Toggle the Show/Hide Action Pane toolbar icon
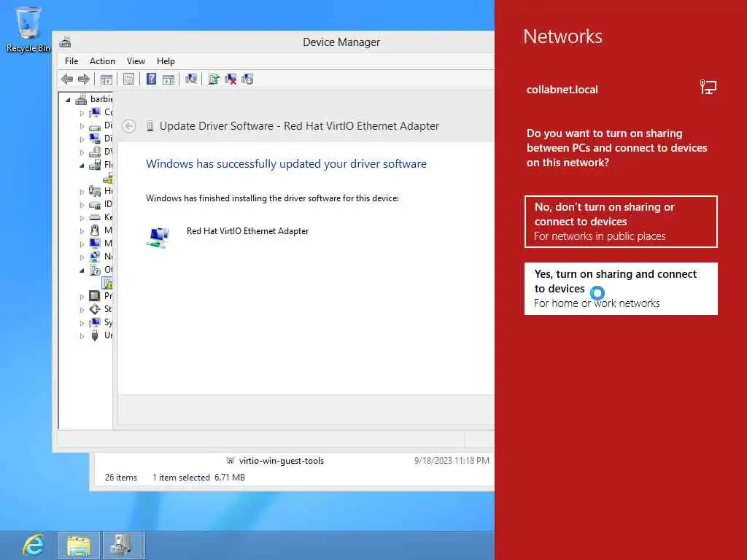This screenshot has width=747, height=560. pos(169,79)
